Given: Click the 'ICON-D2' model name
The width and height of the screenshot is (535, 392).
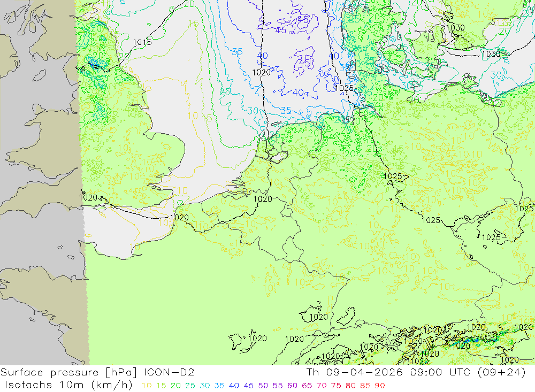Looking at the screenshot, I should (169, 372).
